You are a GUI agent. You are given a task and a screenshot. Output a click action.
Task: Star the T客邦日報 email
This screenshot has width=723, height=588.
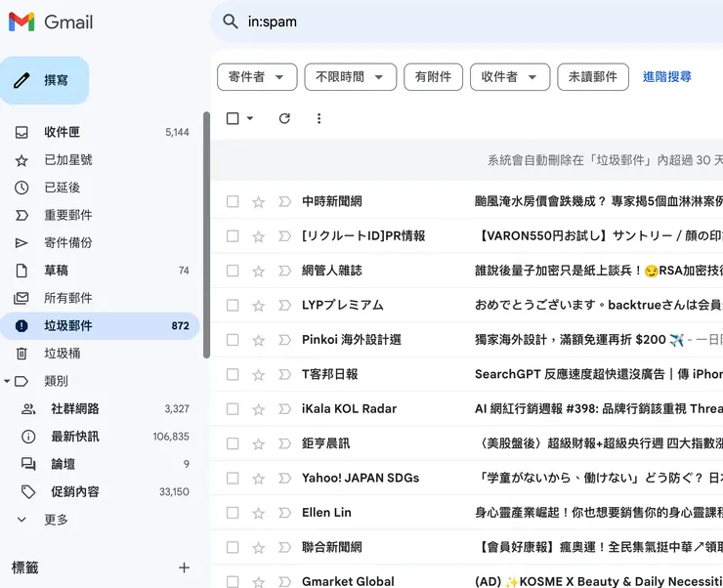258,375
